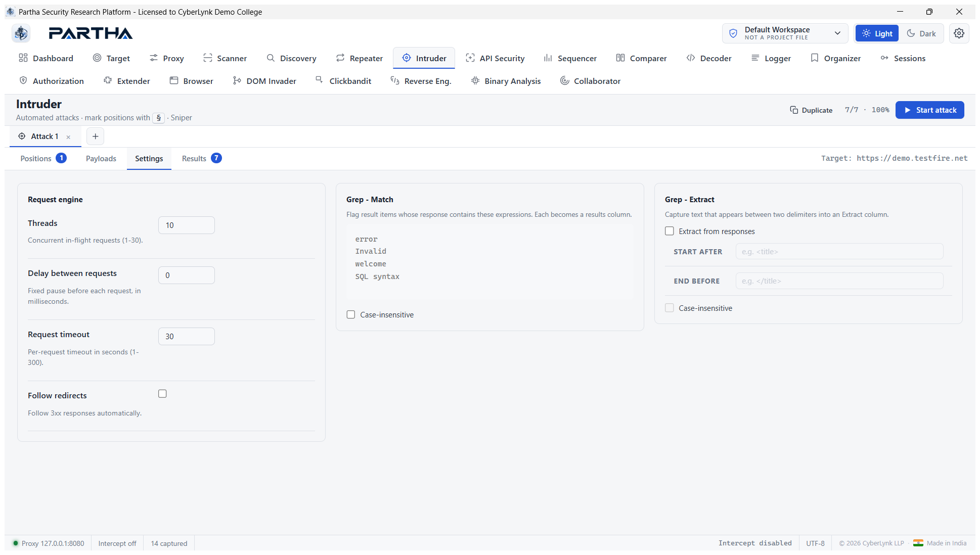The height and width of the screenshot is (555, 980).
Task: Open the Authorization module
Action: (52, 81)
